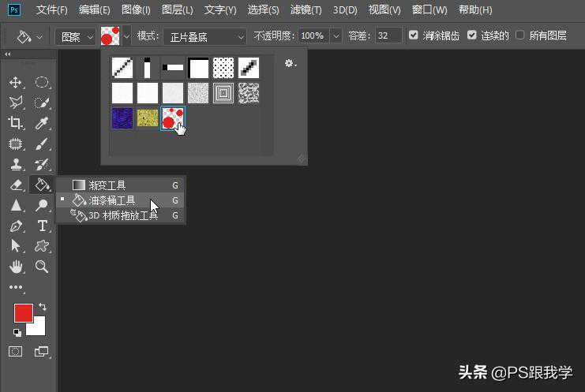Screen dimensions: 585x392
Task: Choose the Horizontal Type tool
Action: tap(42, 226)
